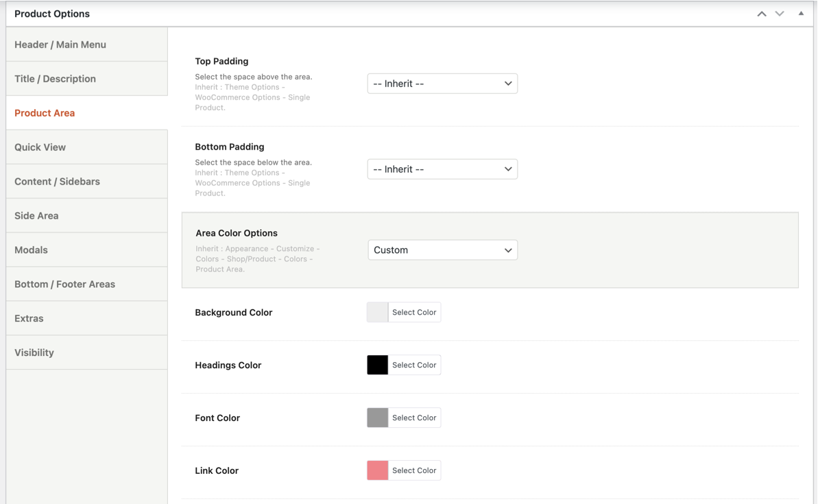Click the pink Link Color swatch
This screenshot has width=818, height=504.
click(x=377, y=470)
